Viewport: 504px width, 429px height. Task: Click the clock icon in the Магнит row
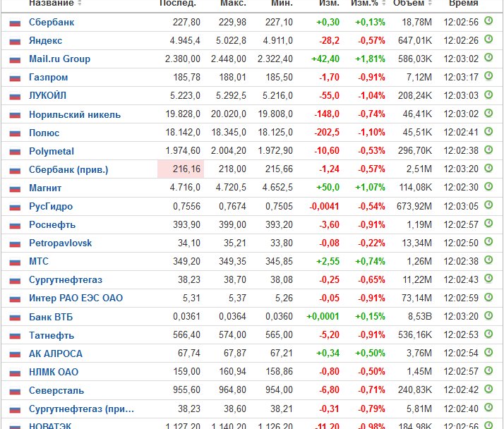488,186
